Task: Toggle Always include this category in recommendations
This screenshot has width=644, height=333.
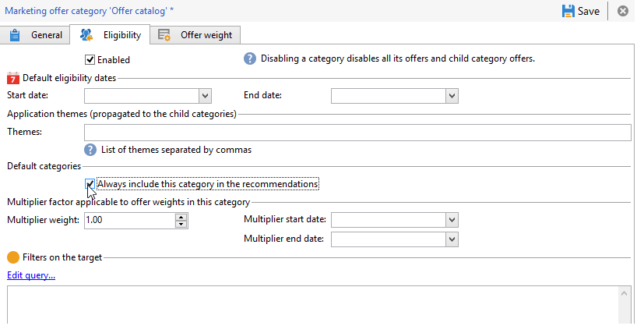Action: click(x=90, y=184)
